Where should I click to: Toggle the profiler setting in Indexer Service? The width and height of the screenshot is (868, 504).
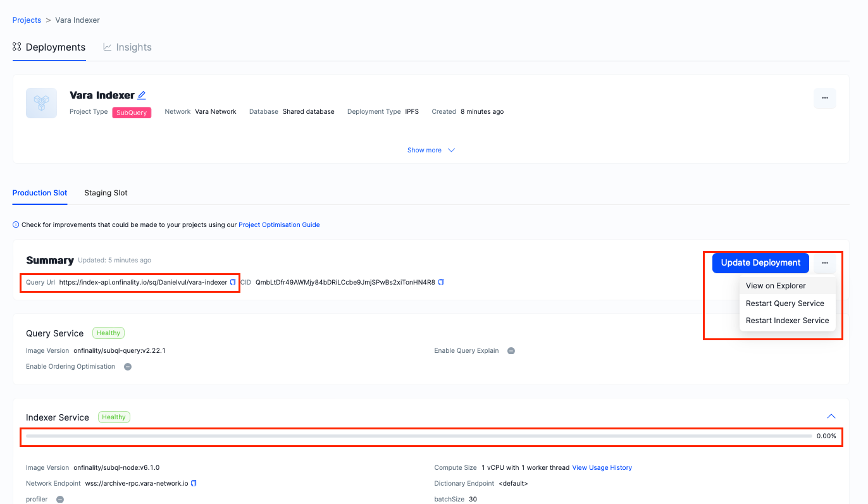click(x=60, y=499)
